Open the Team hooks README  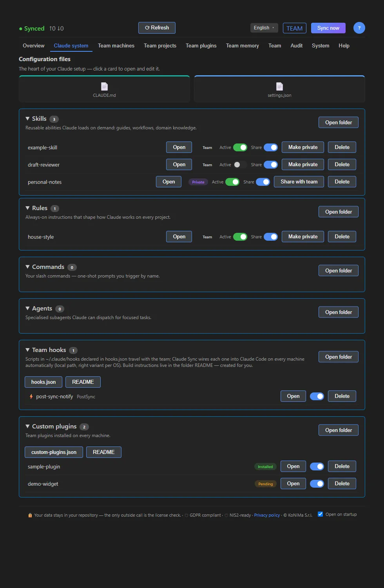[x=83, y=382]
